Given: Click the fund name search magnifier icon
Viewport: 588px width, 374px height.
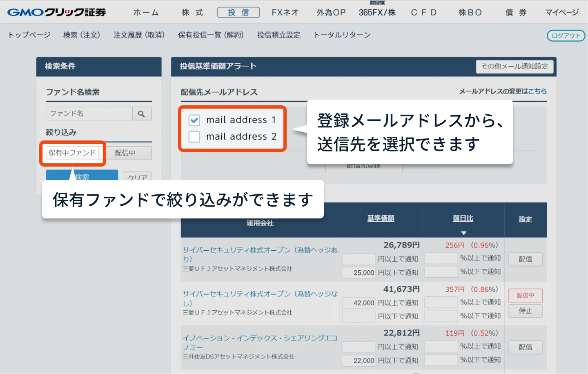Looking at the screenshot, I should coord(142,113).
